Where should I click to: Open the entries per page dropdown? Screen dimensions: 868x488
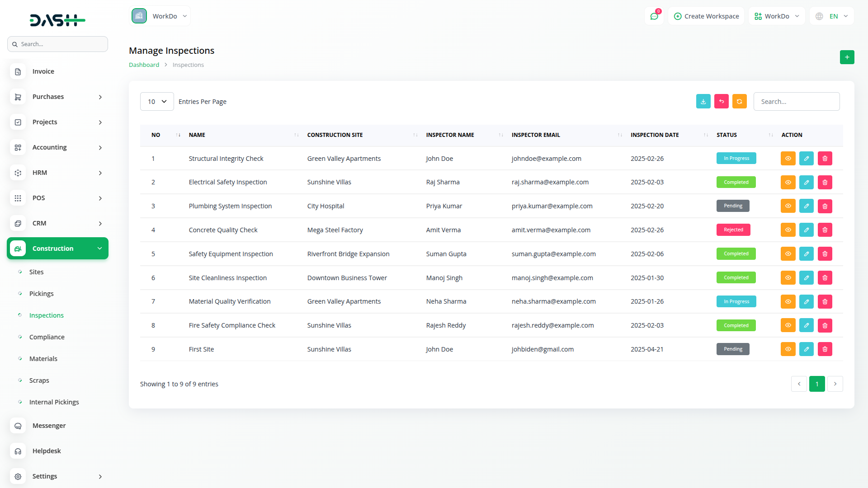(x=157, y=102)
